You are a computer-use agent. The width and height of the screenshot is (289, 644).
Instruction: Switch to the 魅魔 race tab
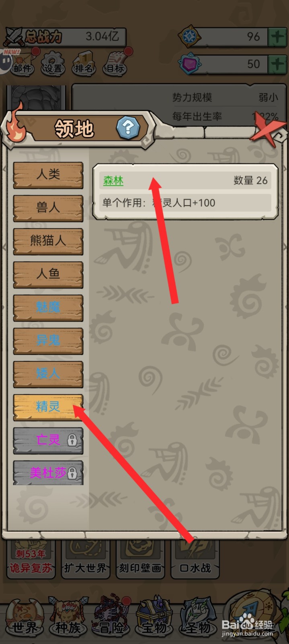pos(48,308)
